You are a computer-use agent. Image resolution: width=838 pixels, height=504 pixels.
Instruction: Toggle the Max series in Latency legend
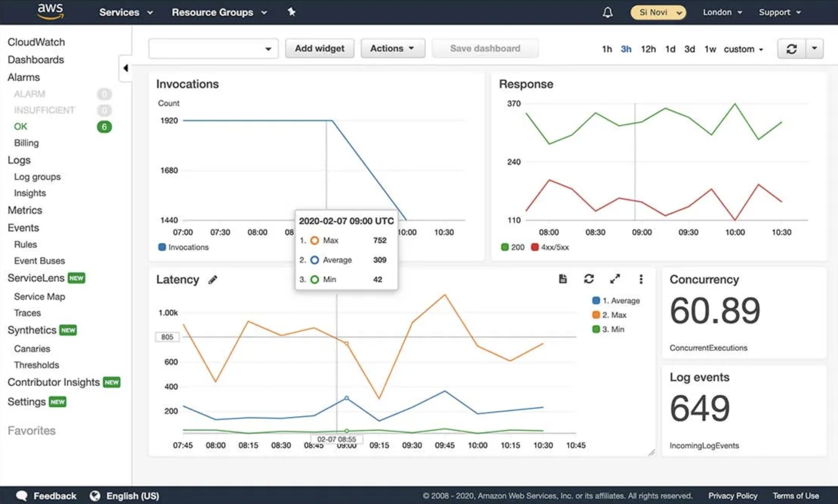[614, 315]
